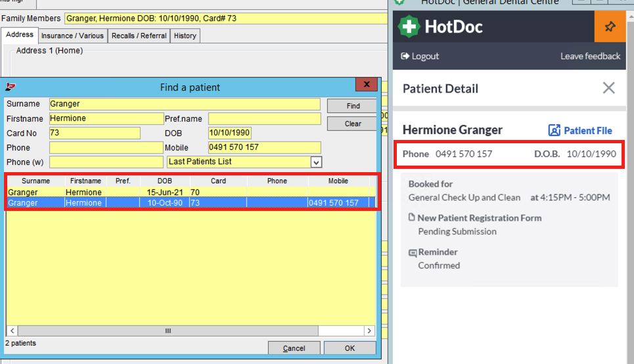
Task: Click the left arrow of horizontal scrollbar
Action: (12, 331)
